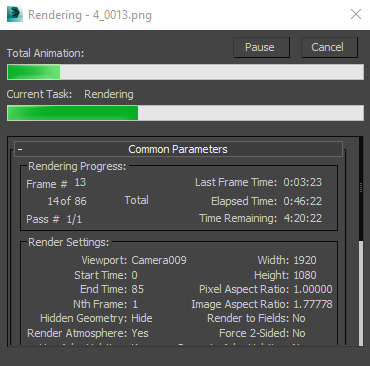This screenshot has width=370, height=366.
Task: Click the Render Atmosphere value Yes
Action: click(140, 333)
